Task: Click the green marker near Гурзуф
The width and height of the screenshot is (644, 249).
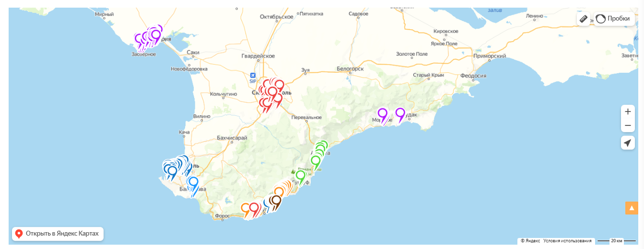Action: pos(300,176)
